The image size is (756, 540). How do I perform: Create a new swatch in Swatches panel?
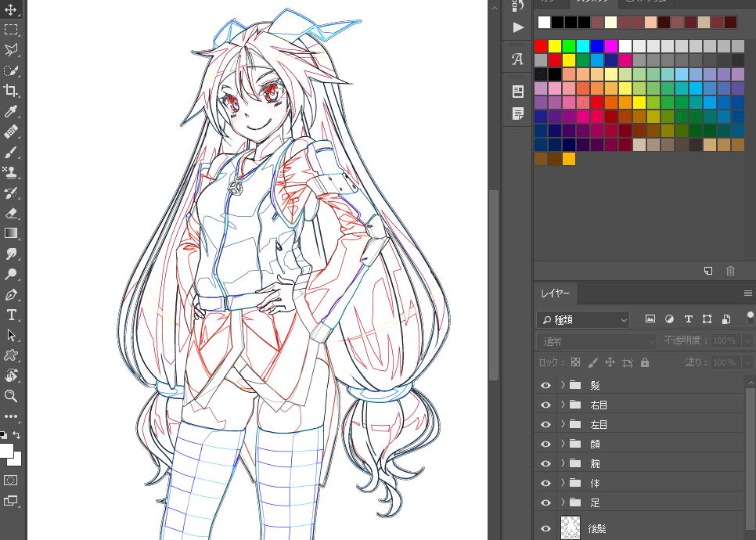click(707, 271)
